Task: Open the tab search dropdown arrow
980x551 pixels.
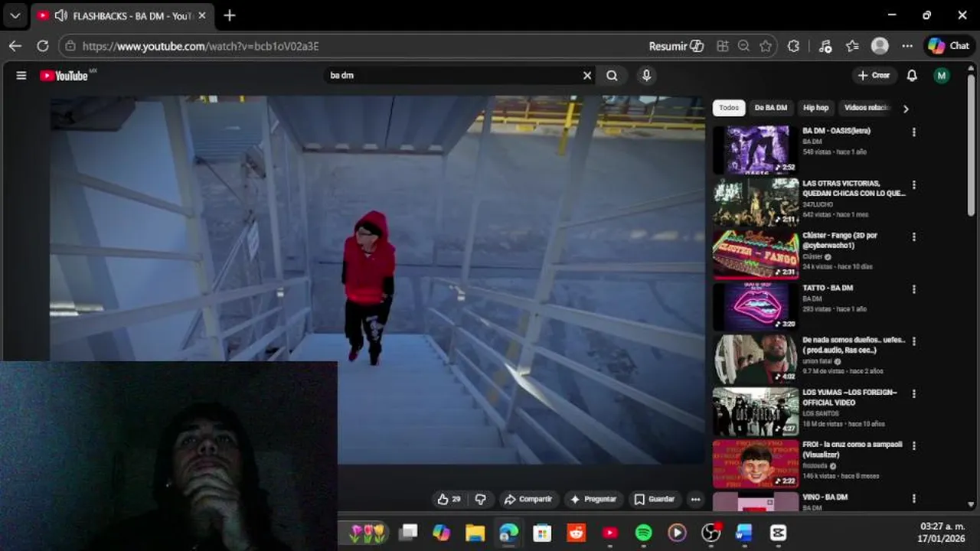Action: click(15, 15)
